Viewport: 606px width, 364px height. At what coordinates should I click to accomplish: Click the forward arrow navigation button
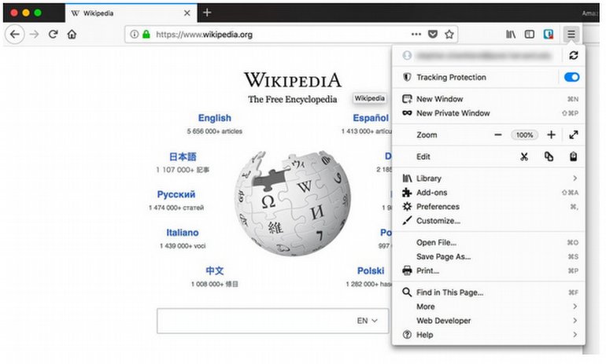pyautogui.click(x=35, y=35)
